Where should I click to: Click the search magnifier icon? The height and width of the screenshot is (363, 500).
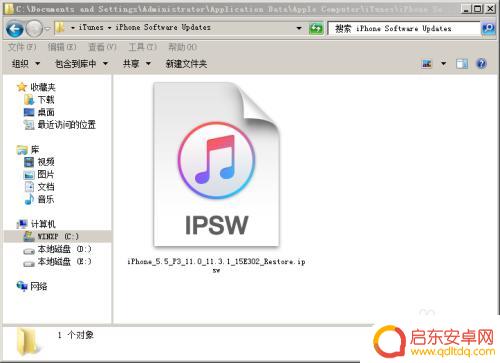coord(488,28)
